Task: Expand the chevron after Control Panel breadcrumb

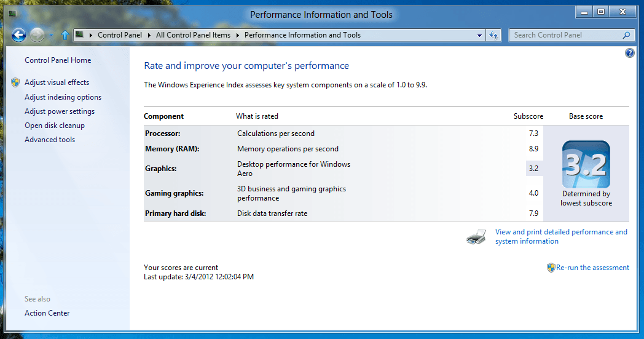Action: pos(149,36)
